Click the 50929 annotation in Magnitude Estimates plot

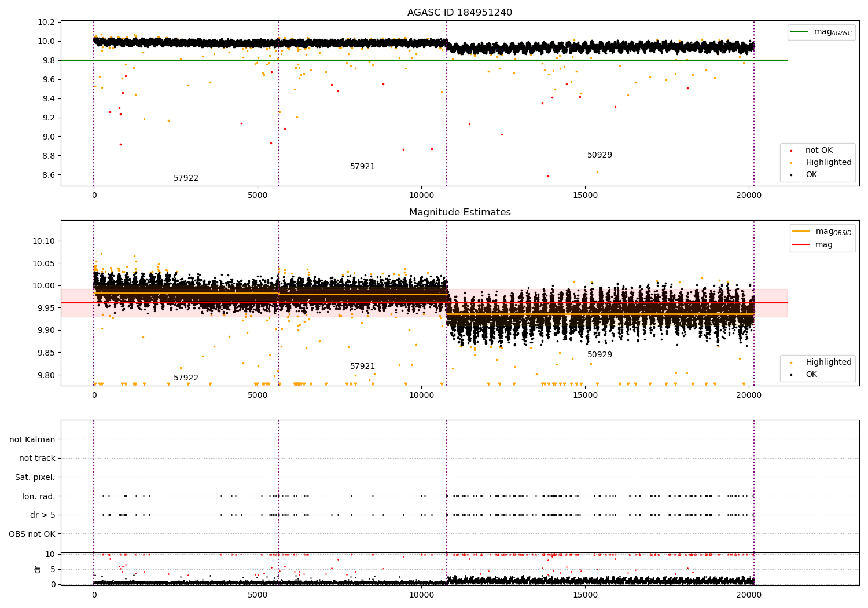(599, 354)
